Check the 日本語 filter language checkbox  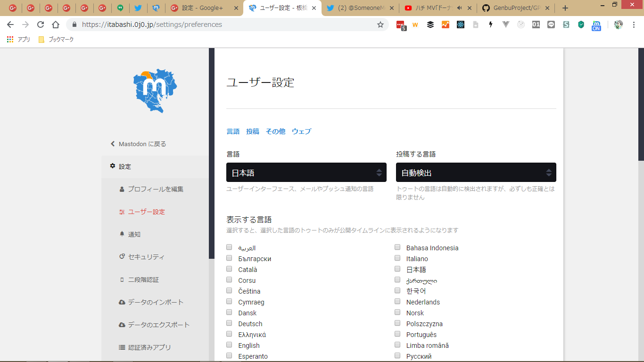pos(397,269)
